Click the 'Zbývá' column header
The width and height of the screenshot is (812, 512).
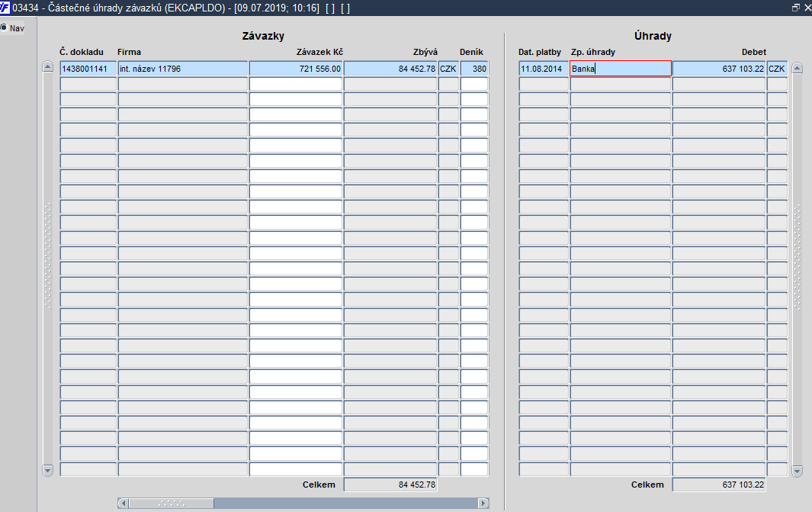click(425, 52)
